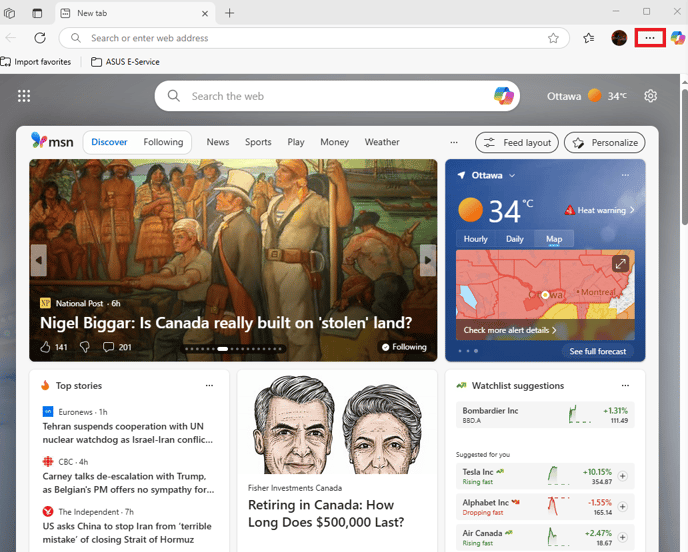Click Import favorites in bookmarks bar
This screenshot has width=688, height=552.
click(36, 62)
